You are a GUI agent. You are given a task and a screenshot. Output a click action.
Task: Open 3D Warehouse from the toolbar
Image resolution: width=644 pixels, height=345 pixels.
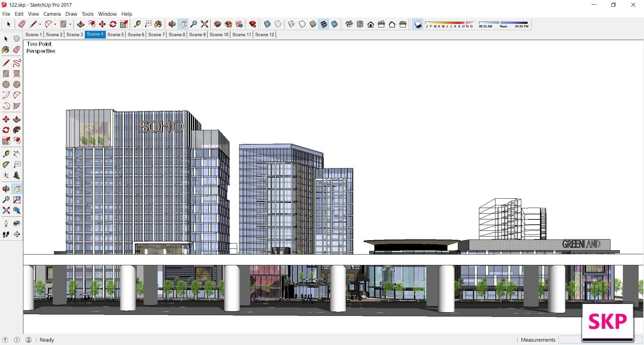tap(218, 24)
